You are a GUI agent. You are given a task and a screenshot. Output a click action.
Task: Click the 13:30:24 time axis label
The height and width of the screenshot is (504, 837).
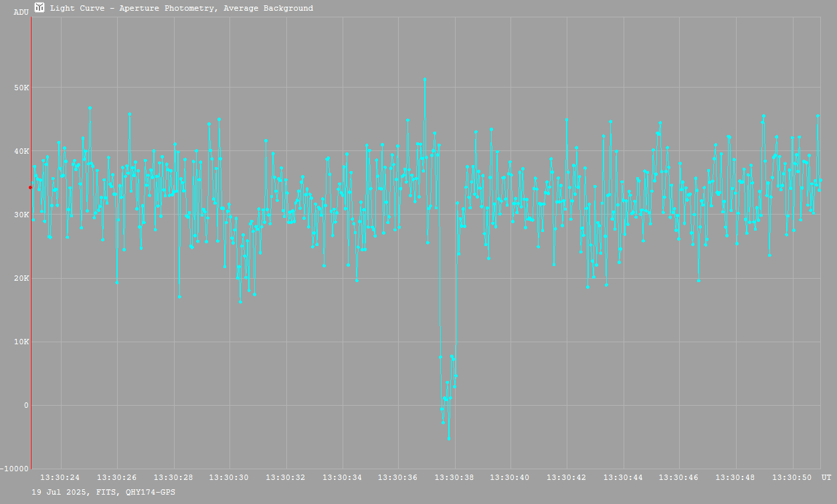coord(60,477)
